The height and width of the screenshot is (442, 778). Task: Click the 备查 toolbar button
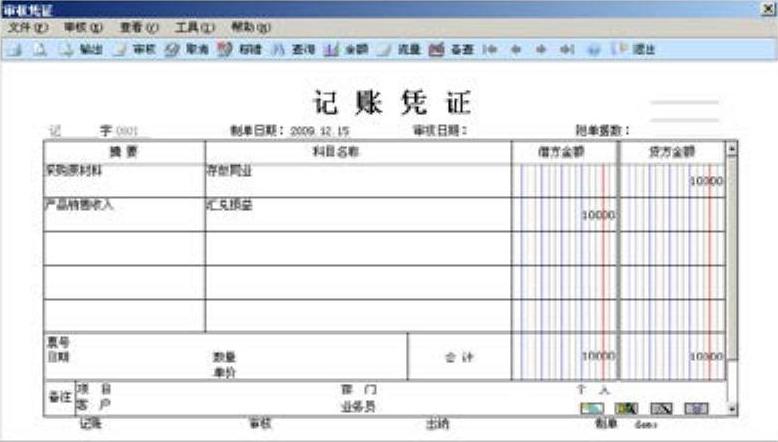point(452,49)
